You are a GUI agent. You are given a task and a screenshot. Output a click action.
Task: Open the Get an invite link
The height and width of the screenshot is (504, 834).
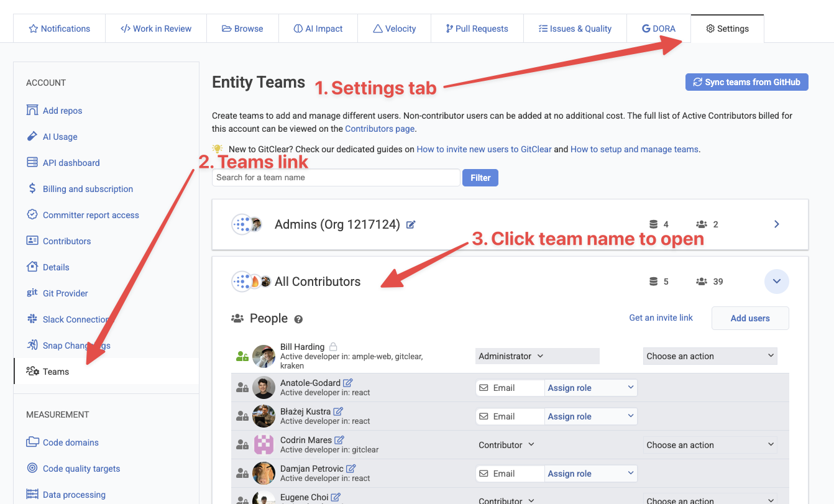pyautogui.click(x=661, y=318)
